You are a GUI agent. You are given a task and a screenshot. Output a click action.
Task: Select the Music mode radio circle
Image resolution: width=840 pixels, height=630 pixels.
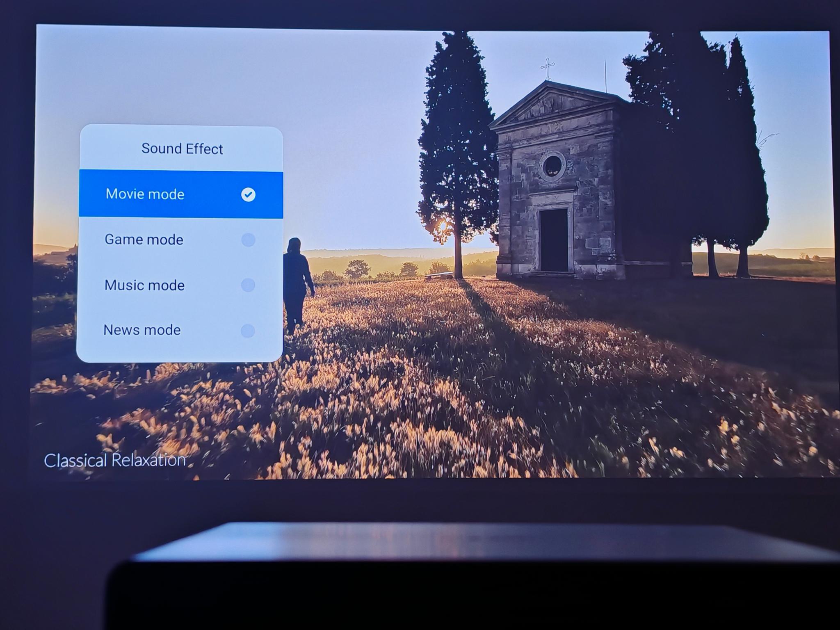point(248,285)
